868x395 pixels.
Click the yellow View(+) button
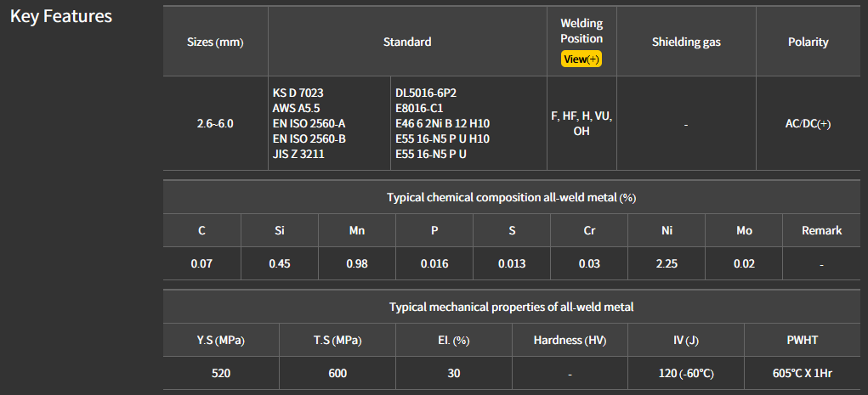582,59
